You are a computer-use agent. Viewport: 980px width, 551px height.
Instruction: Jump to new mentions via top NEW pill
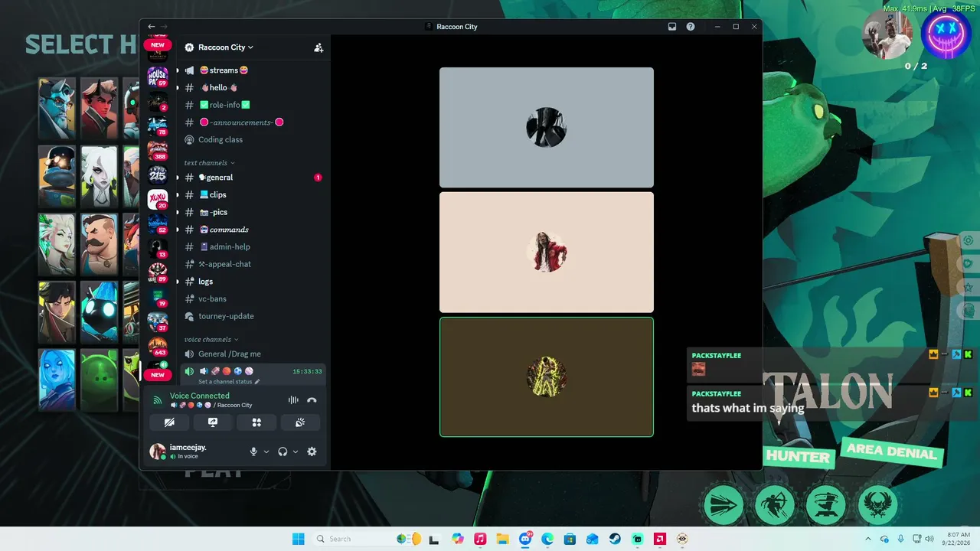click(158, 44)
